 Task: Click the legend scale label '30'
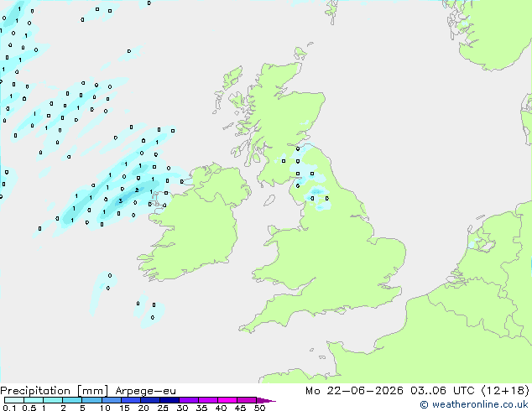(182, 408)
